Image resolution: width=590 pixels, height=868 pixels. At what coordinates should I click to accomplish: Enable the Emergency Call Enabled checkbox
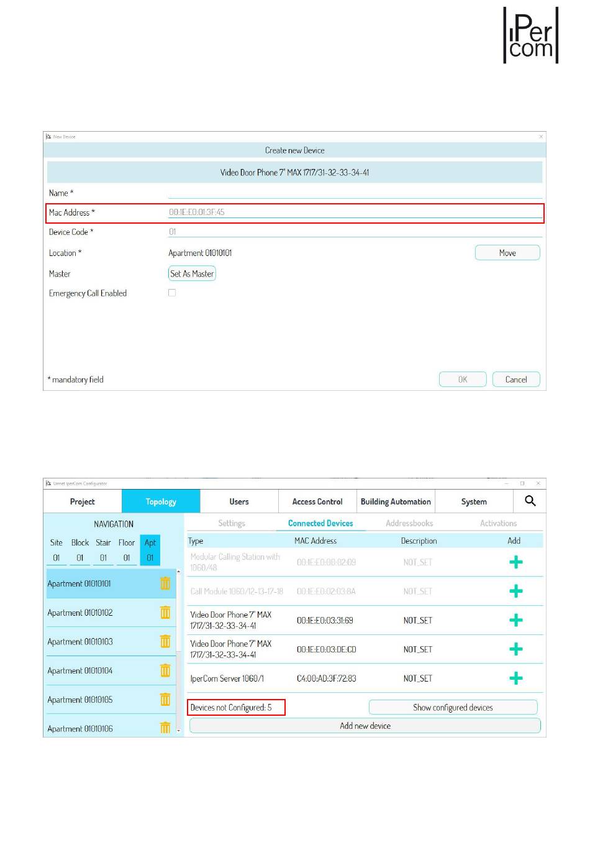172,293
